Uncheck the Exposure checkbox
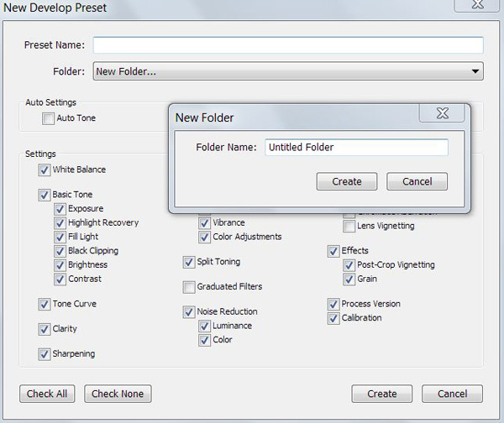 (x=60, y=209)
